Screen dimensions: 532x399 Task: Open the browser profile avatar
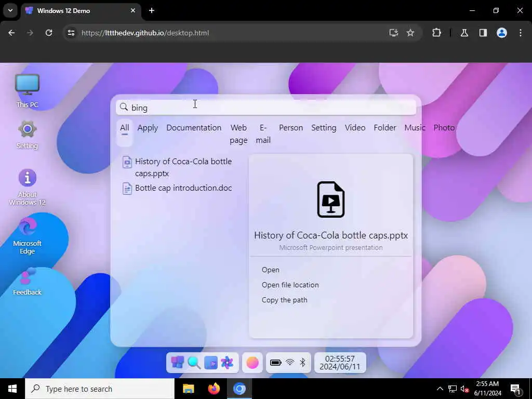(x=502, y=33)
